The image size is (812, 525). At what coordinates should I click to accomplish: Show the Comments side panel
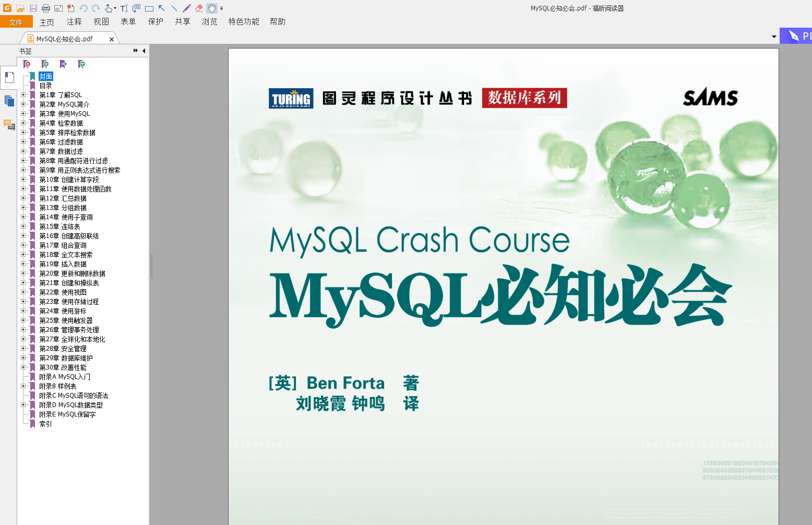pos(9,125)
